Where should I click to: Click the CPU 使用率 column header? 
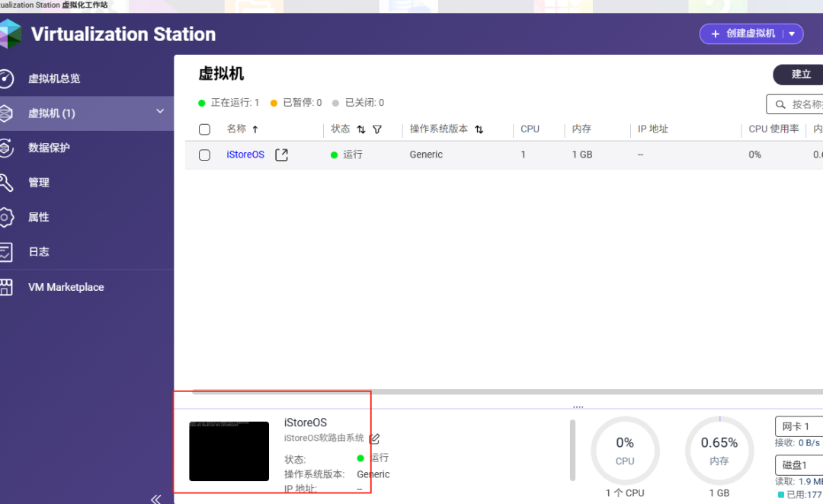pos(773,129)
